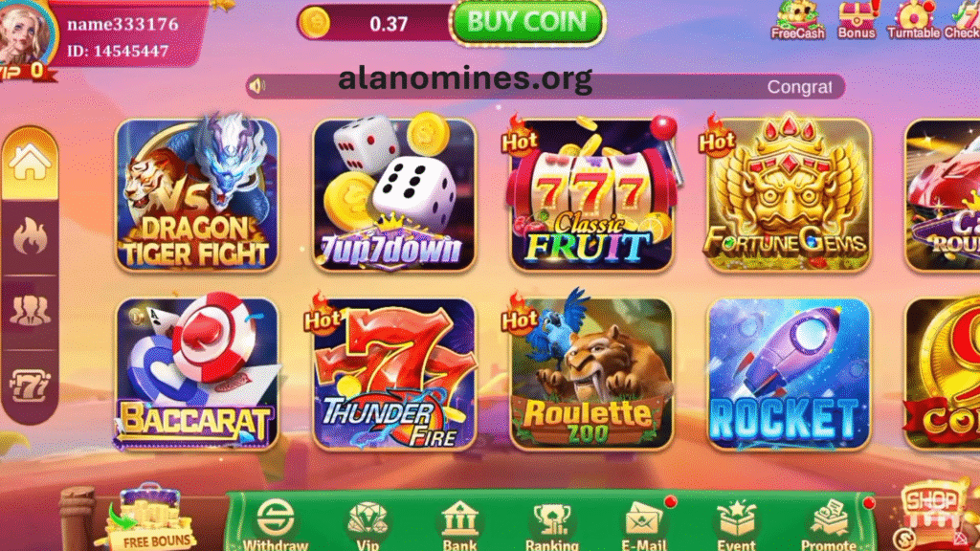Open the FreeCash icon
Image resolution: width=980 pixels, height=551 pixels.
[797, 20]
